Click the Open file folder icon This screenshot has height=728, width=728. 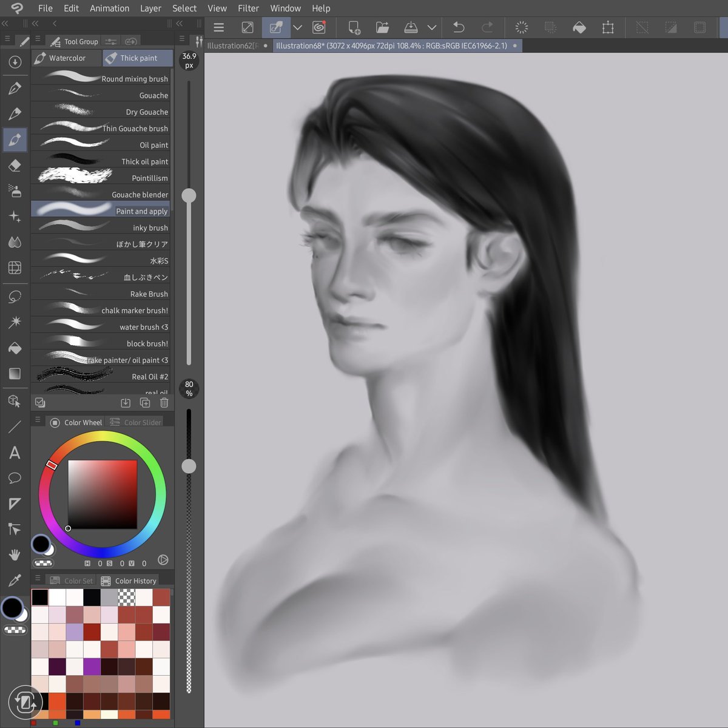coord(382,27)
